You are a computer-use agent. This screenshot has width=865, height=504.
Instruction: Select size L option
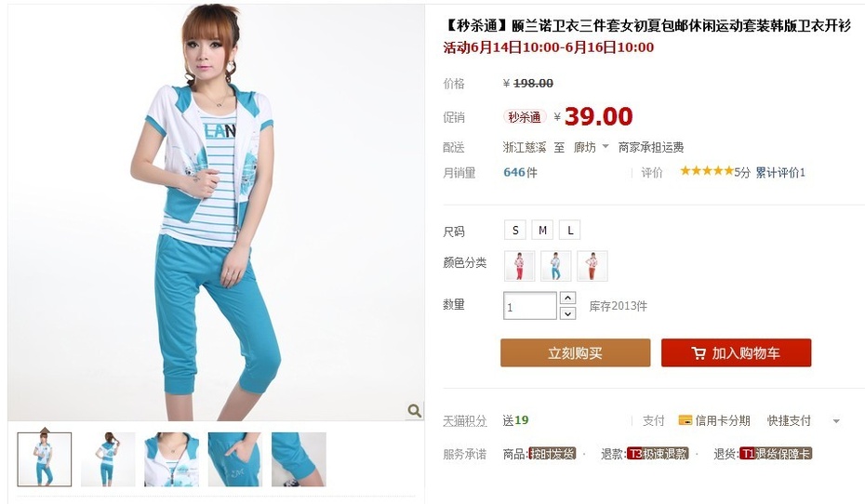click(570, 230)
